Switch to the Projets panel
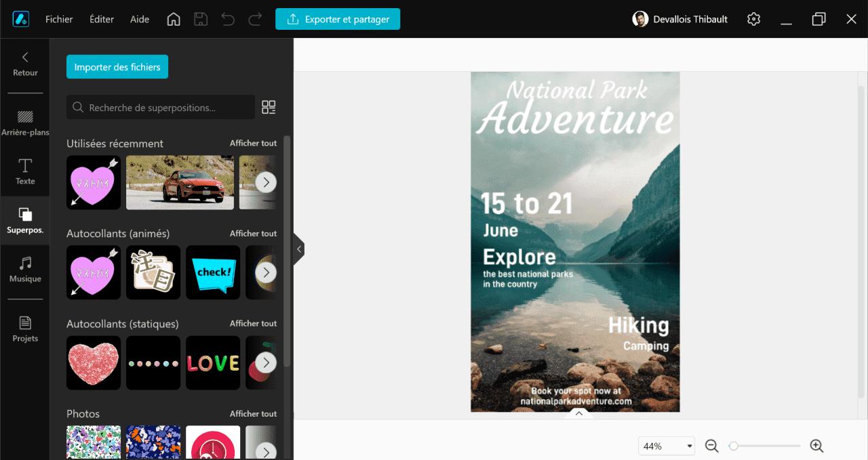Image resolution: width=868 pixels, height=460 pixels. (x=25, y=328)
